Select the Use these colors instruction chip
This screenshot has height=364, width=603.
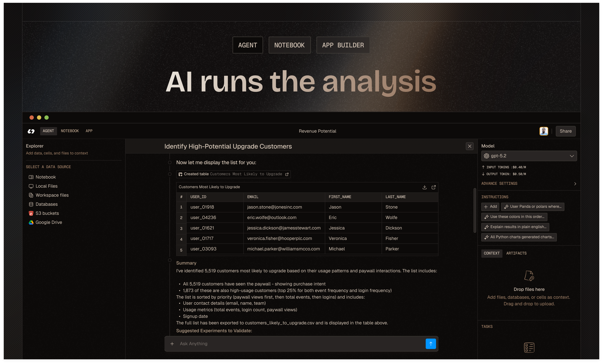pyautogui.click(x=514, y=217)
